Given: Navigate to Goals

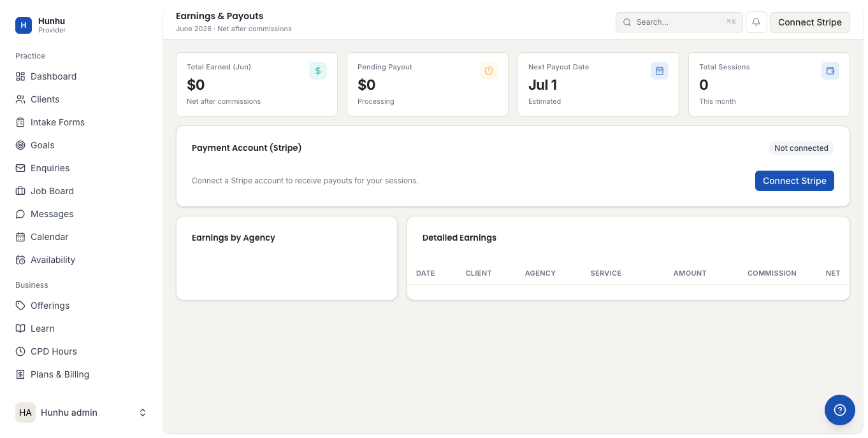Looking at the screenshot, I should click(x=81, y=145).
